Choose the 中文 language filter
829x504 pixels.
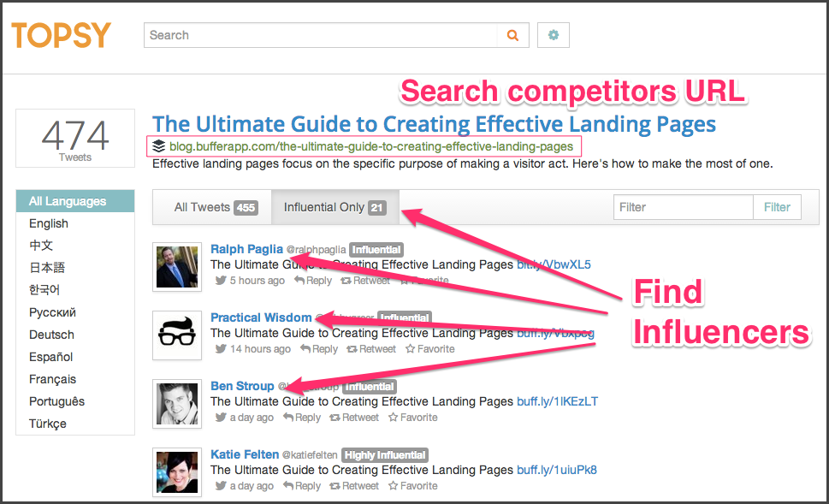coord(41,246)
